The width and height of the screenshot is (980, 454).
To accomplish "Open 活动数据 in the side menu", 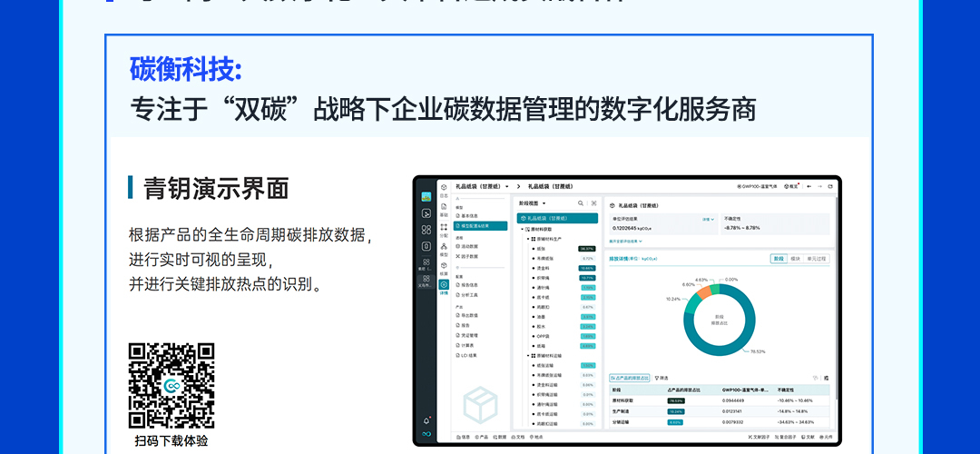I will pos(469,246).
